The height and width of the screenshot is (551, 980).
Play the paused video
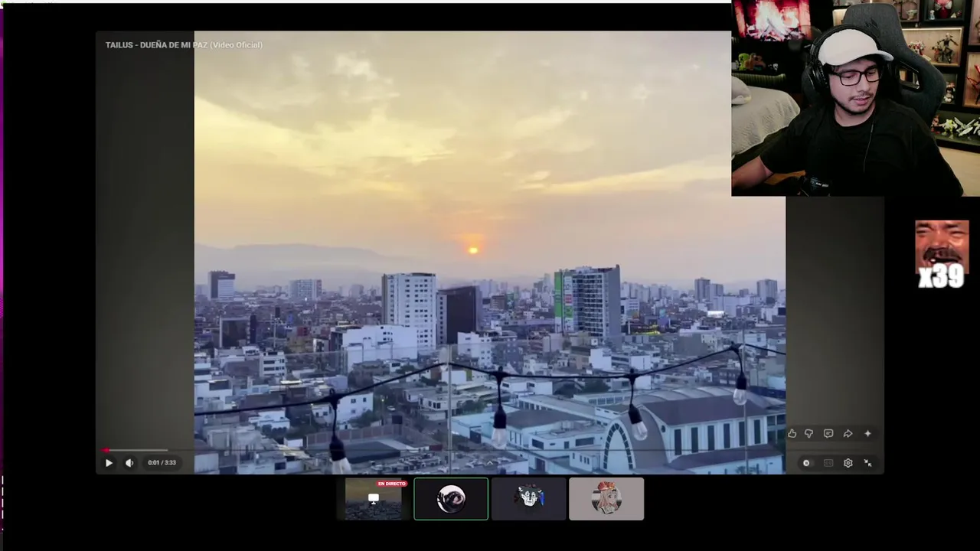(x=109, y=462)
